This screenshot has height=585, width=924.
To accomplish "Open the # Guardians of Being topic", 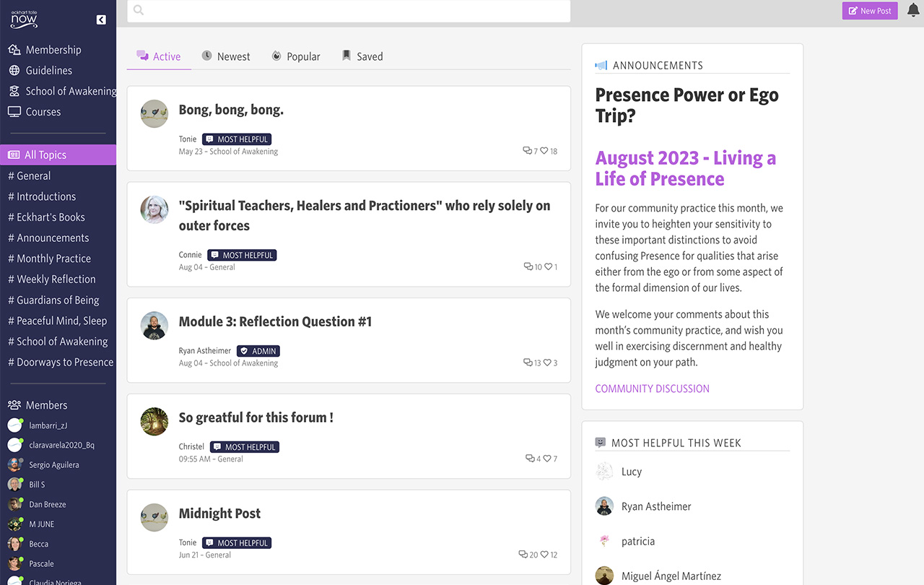I will coord(53,300).
